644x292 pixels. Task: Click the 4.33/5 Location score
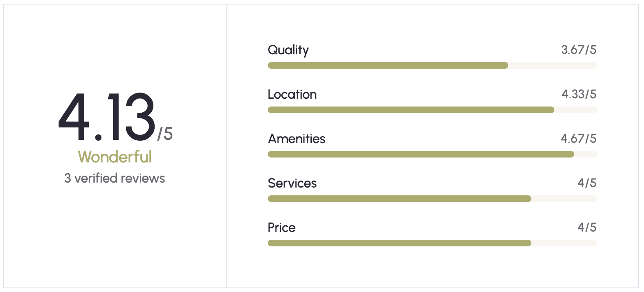point(579,94)
